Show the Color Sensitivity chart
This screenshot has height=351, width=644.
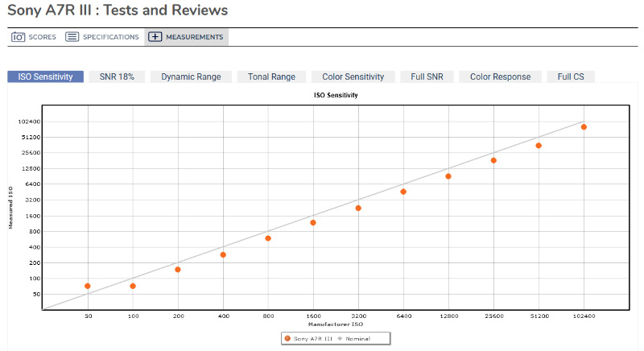(x=353, y=76)
